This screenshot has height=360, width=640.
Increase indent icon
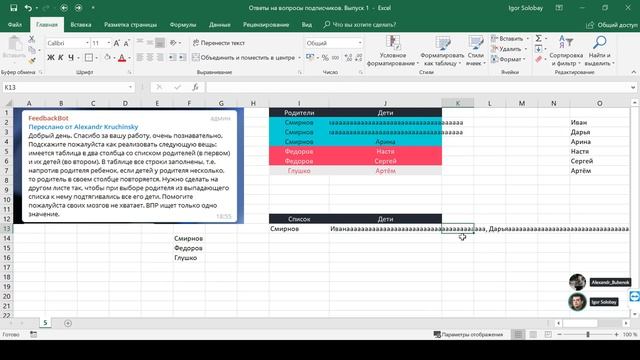182,58
